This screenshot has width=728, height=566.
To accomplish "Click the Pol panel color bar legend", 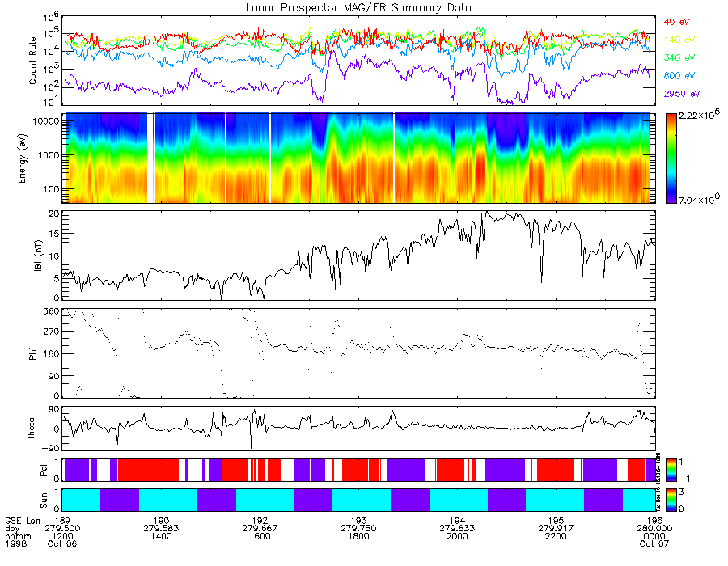I will [x=671, y=470].
